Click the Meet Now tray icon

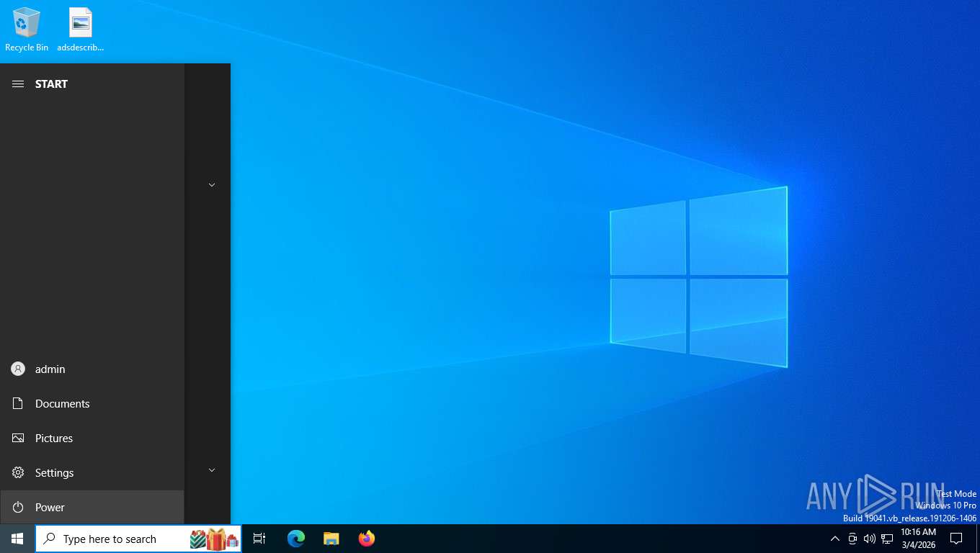click(x=852, y=539)
